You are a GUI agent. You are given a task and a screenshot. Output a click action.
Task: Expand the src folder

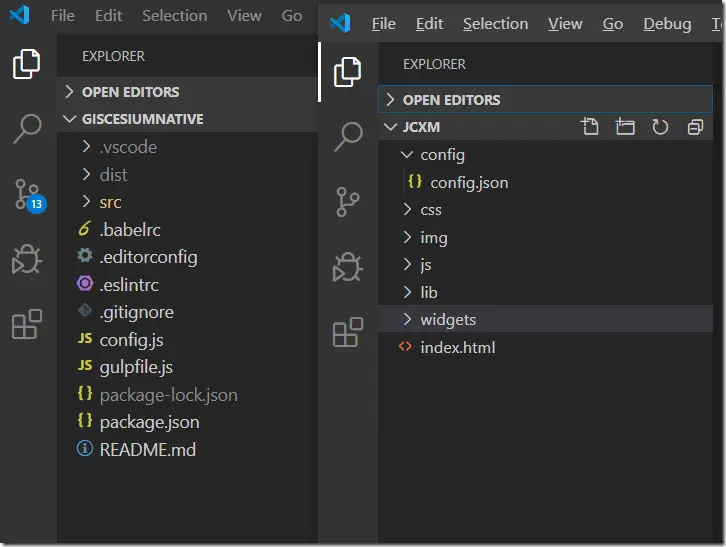pos(110,202)
